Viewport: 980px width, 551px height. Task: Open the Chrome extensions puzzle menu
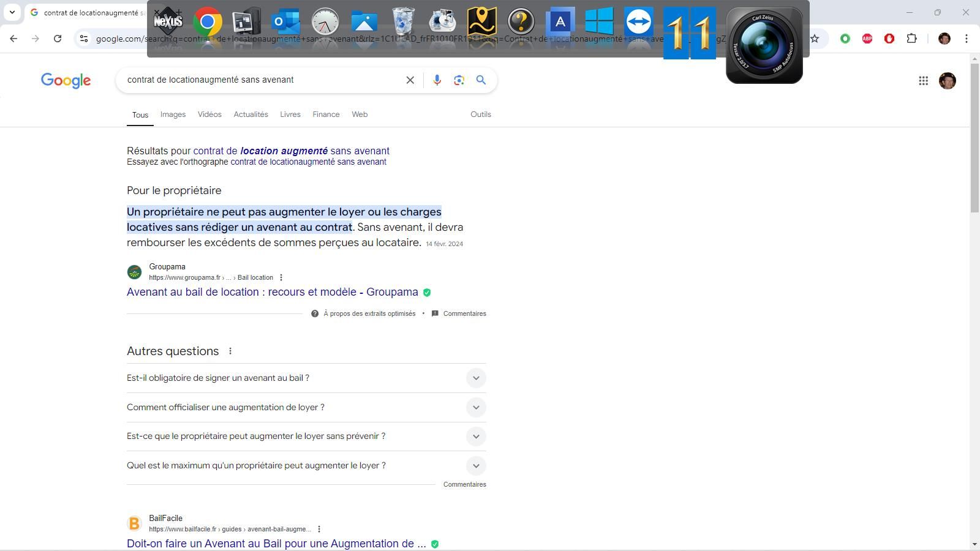pos(911,39)
